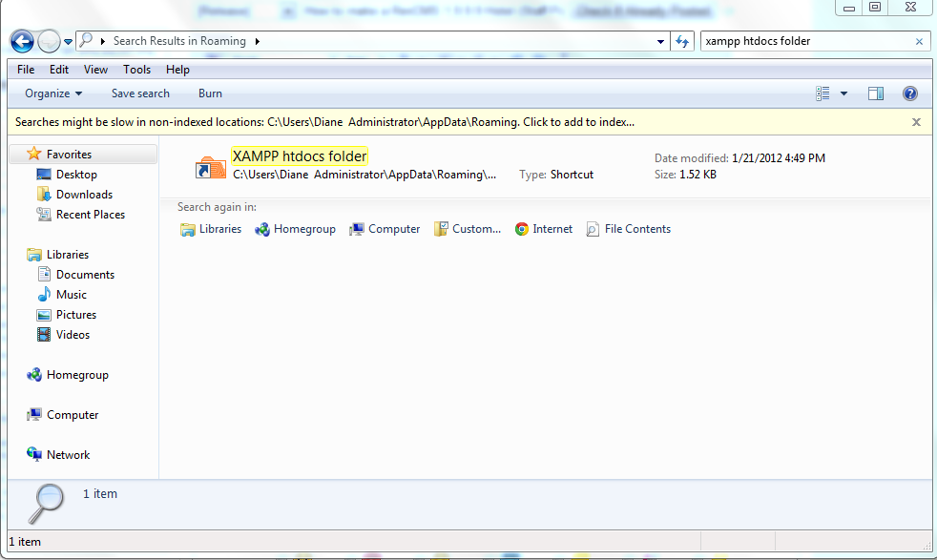Click the Computer icon in the navigation pane
Viewport: 937px width, 560px height.
[x=34, y=415]
